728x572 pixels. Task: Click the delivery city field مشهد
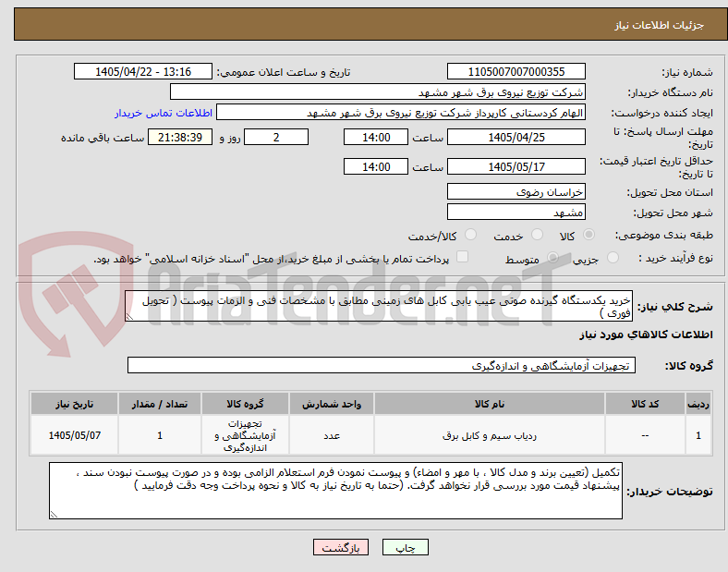516,213
